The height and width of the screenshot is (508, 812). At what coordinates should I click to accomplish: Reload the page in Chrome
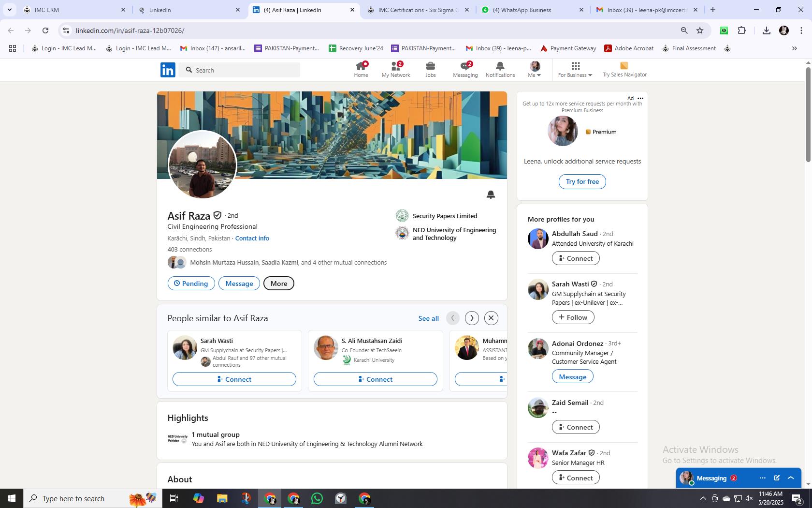[x=45, y=30]
